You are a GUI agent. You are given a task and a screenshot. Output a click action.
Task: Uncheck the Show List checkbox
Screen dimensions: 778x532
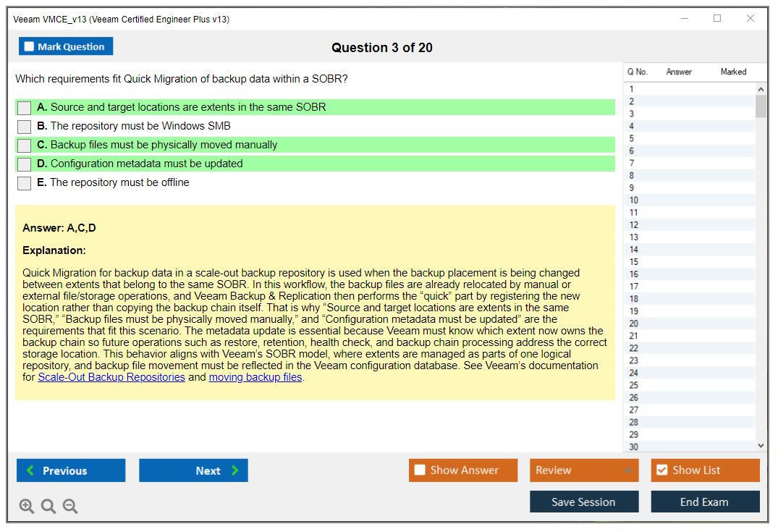click(x=662, y=470)
